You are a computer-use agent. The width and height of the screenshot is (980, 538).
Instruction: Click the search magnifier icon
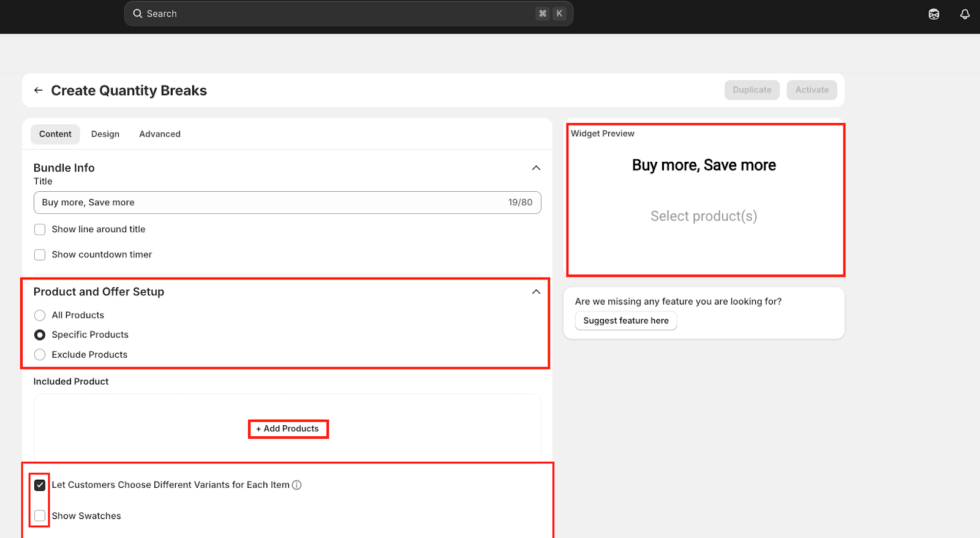point(138,13)
